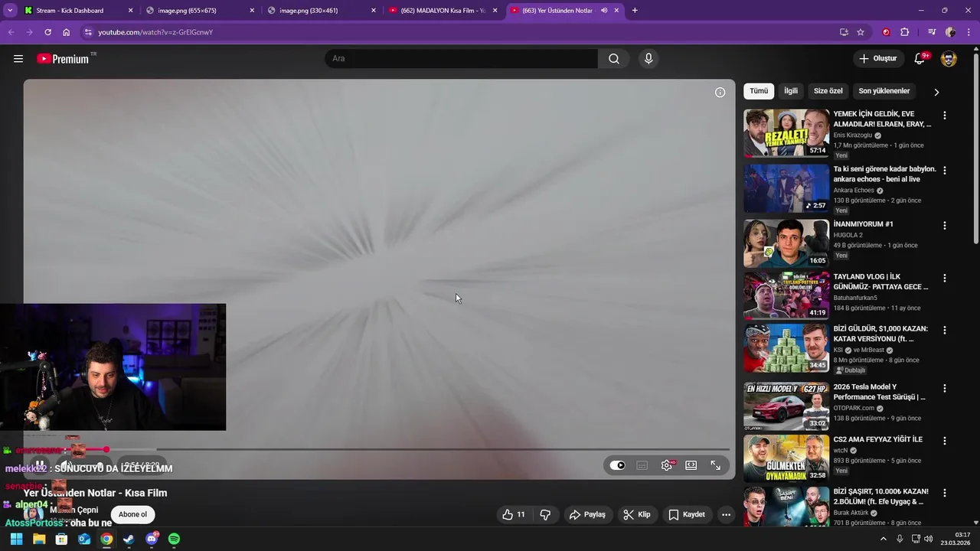Image resolution: width=980 pixels, height=551 pixels.
Task: Select the Size özel filter chip
Action: pos(828,91)
